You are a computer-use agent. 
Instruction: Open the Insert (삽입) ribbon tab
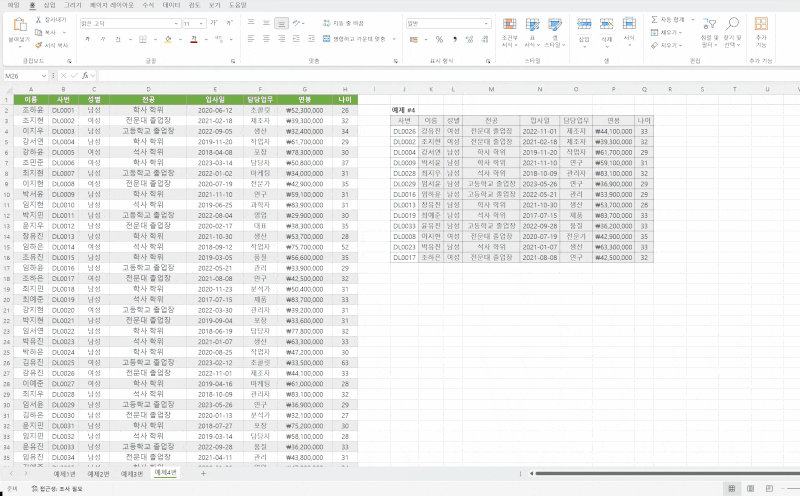[49, 5]
